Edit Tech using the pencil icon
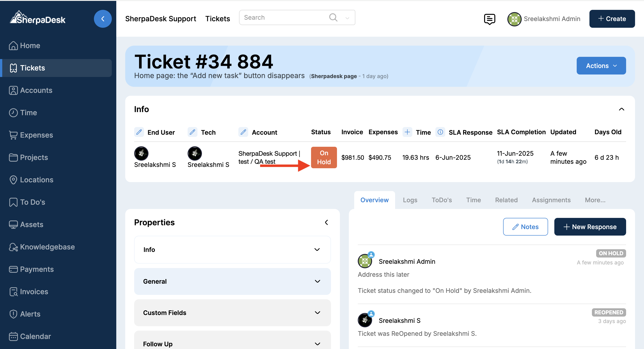Screen dimensions: 644x349 [x=192, y=132]
